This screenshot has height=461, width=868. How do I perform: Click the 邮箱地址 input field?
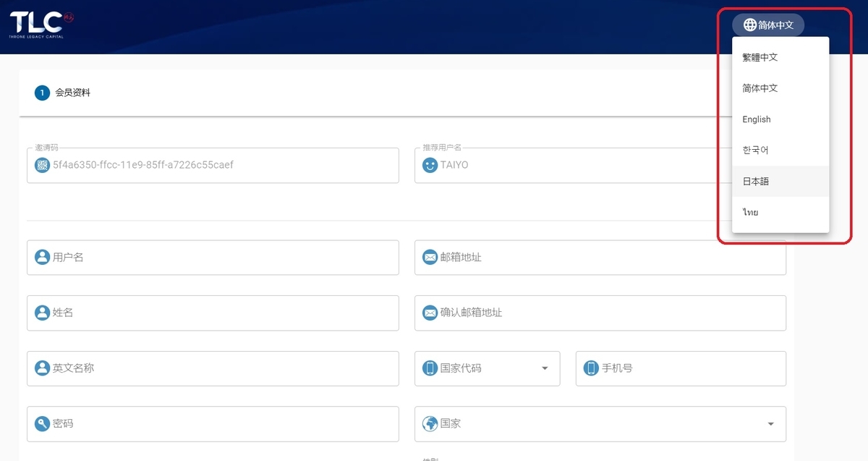pyautogui.click(x=600, y=258)
